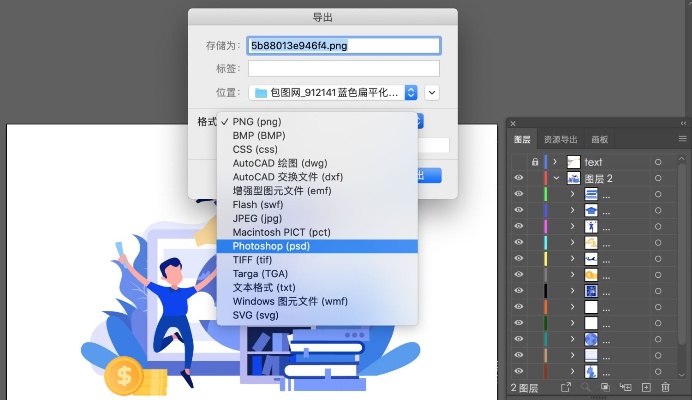This screenshot has width=692, height=400.
Task: Pick 文本格式 (txt) format
Action: click(x=317, y=287)
